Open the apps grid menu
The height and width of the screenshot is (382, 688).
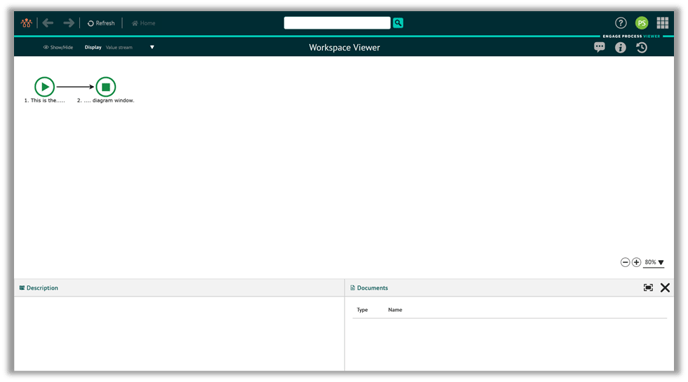tap(663, 23)
